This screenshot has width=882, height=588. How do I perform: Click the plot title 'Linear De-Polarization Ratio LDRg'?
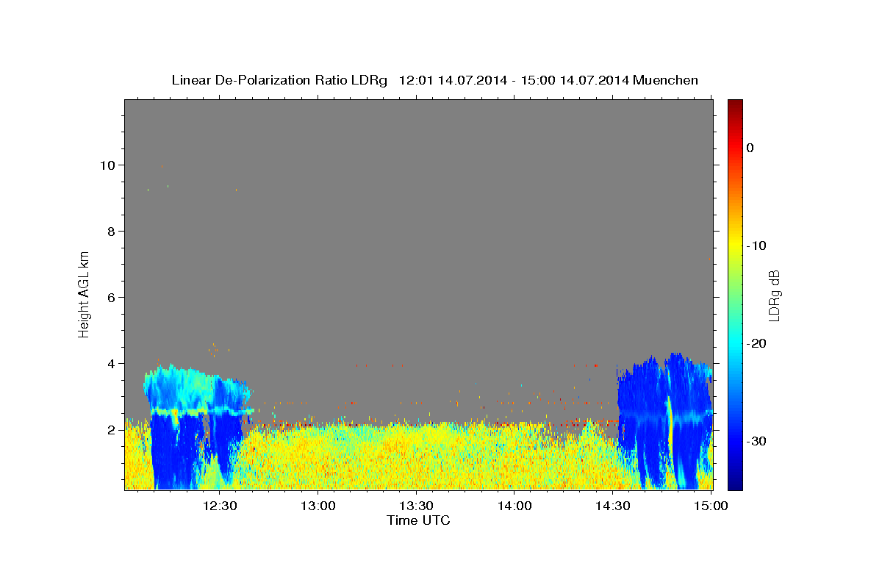pos(279,80)
